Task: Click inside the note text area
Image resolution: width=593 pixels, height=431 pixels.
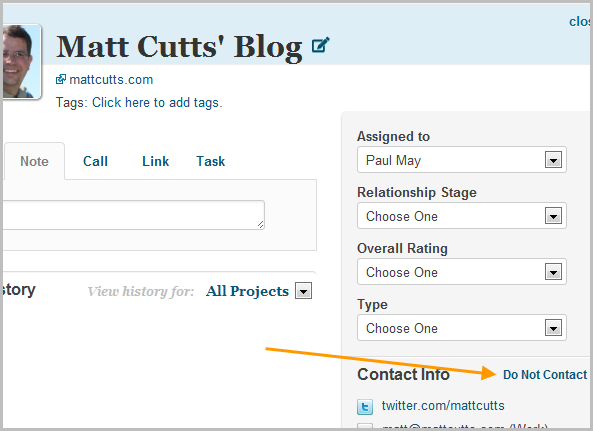Action: pyautogui.click(x=133, y=215)
